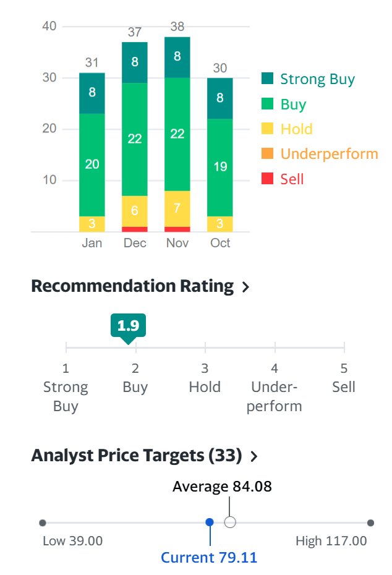Click the Jan Strong Buy bar segment
Image resolution: width=392 pixels, height=575 pixels.
[92, 93]
